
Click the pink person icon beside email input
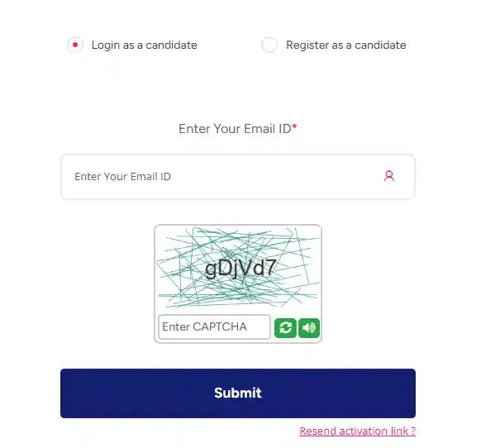388,176
